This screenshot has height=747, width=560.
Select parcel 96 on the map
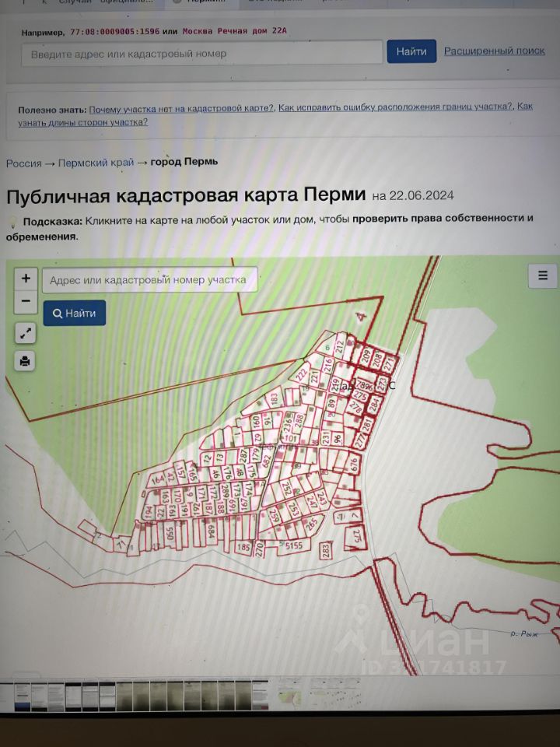point(338,439)
